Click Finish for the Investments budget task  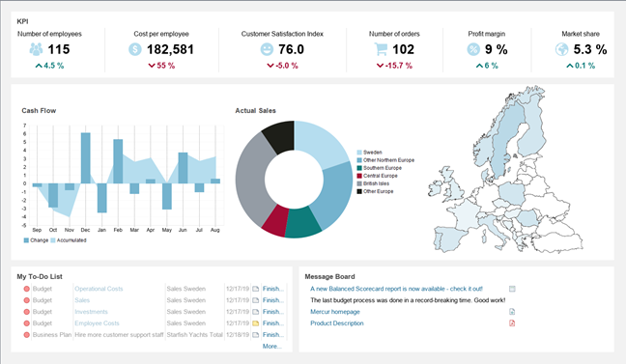[273, 312]
